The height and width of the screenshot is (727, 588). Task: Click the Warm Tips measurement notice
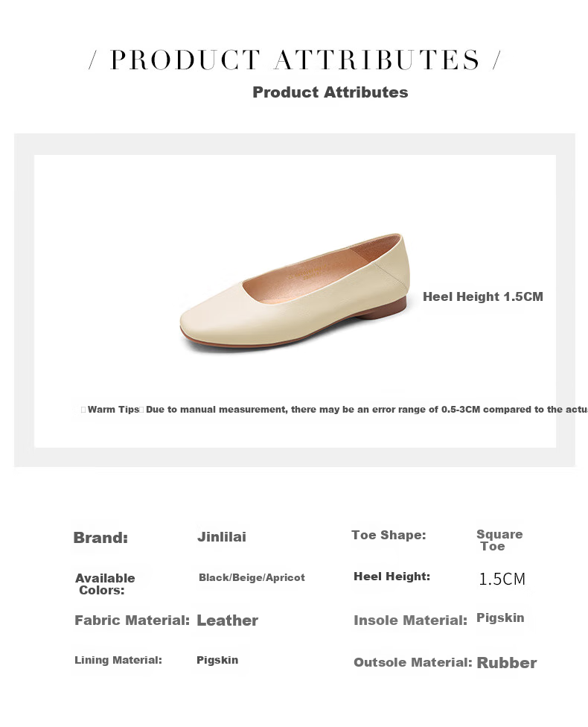point(333,410)
